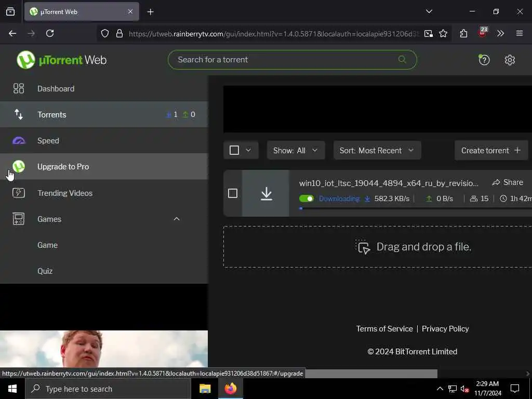Select Torrents in the sidebar
Image resolution: width=532 pixels, height=399 pixels.
coord(104,114)
